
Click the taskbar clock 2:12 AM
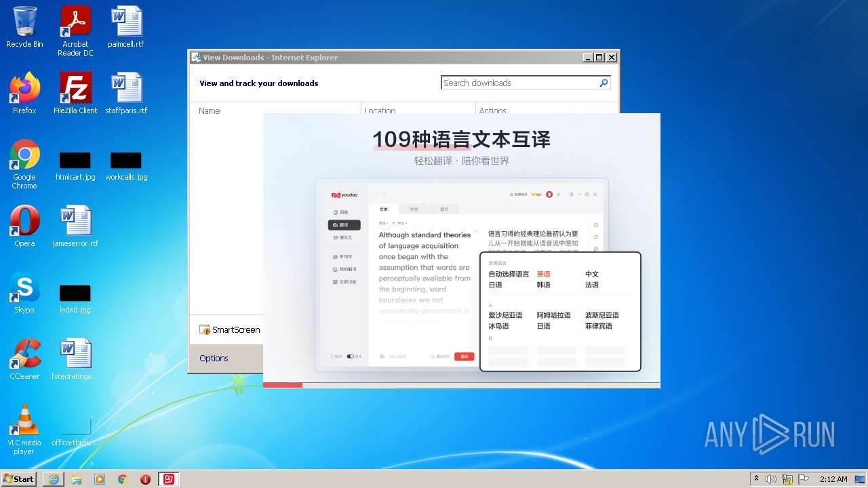[x=833, y=479]
